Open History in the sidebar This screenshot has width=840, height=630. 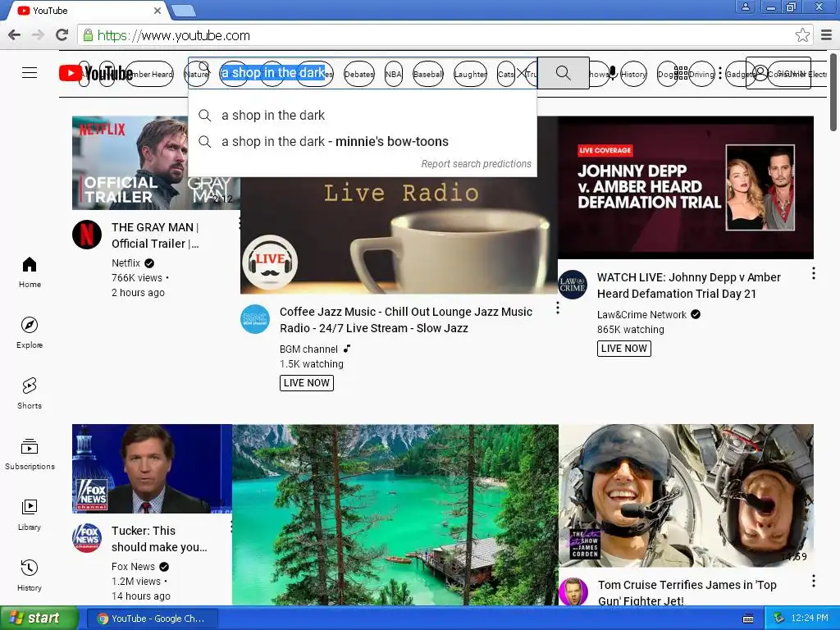30,575
